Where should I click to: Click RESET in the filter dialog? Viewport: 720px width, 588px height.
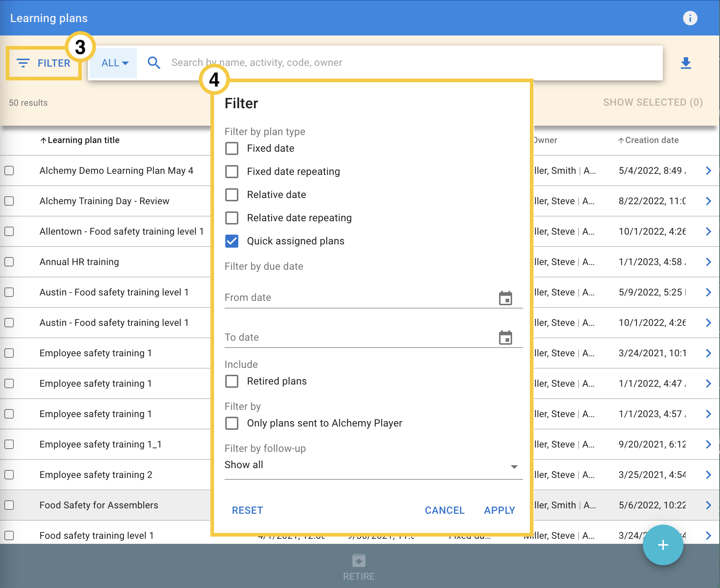pos(247,511)
